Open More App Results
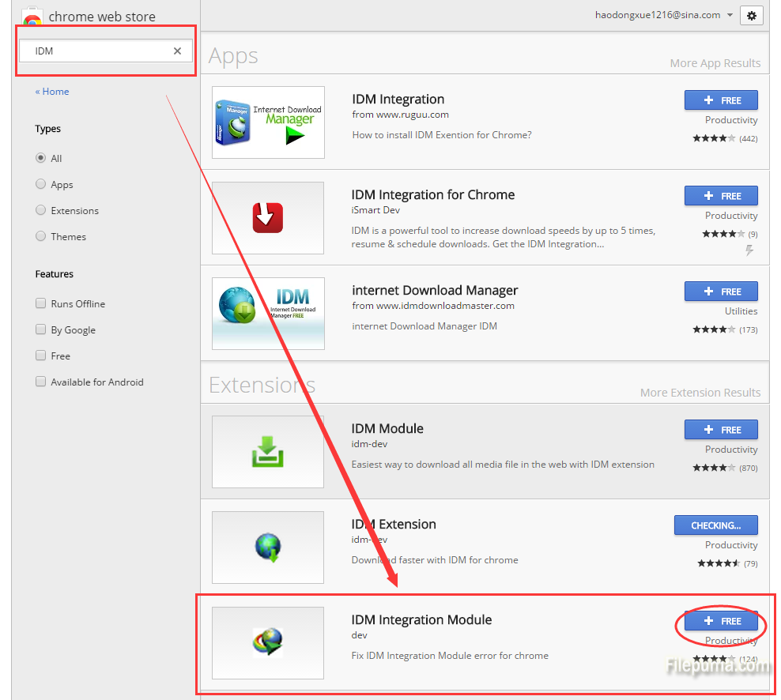The image size is (781, 700). click(715, 63)
